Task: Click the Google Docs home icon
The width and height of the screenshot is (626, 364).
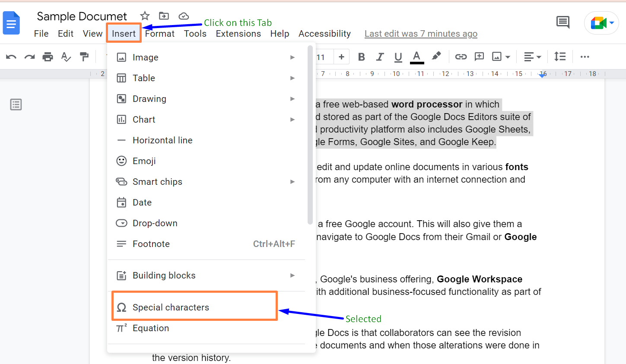Action: (x=11, y=23)
